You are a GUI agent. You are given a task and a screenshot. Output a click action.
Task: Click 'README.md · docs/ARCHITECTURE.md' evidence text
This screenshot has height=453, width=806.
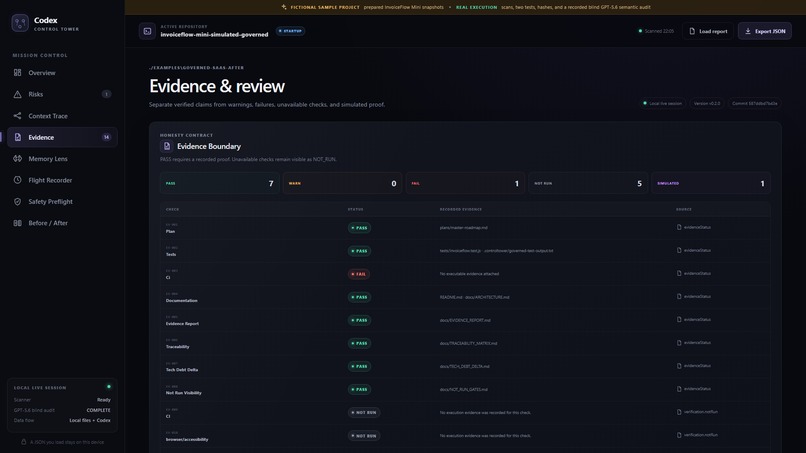tap(474, 297)
